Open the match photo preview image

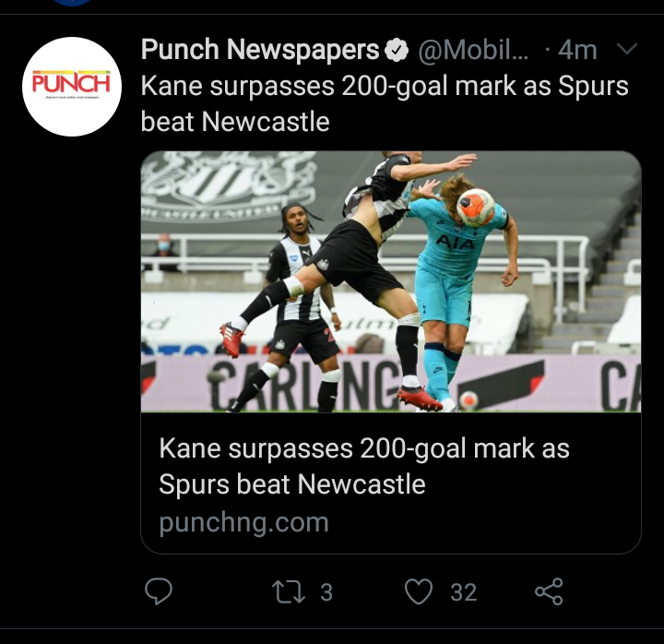(390, 281)
